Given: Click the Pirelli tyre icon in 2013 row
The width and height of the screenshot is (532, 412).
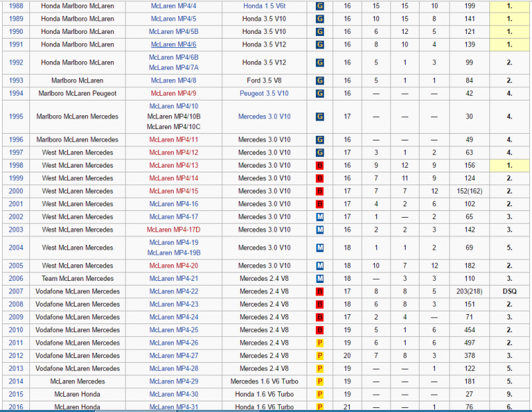Looking at the screenshot, I should point(320,369).
